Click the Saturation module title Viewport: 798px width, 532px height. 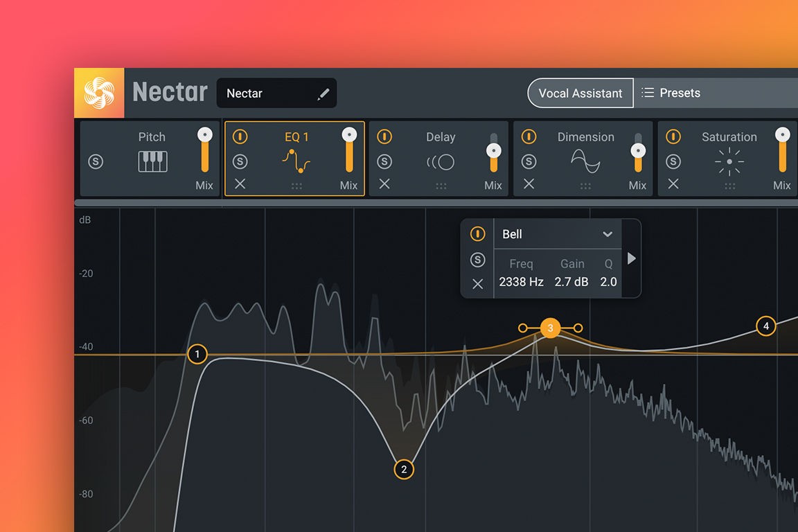729,137
